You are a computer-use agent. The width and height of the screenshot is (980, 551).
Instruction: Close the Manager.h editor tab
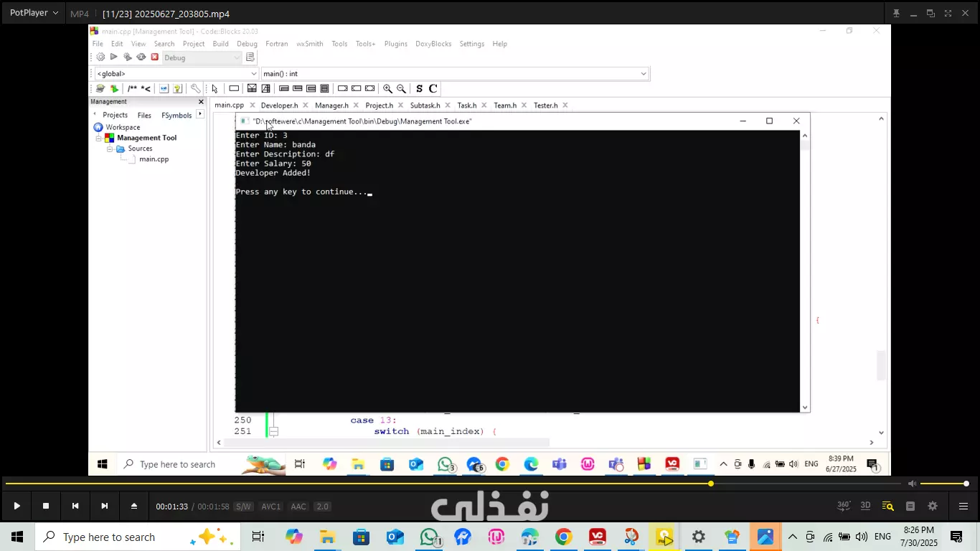pos(356,105)
